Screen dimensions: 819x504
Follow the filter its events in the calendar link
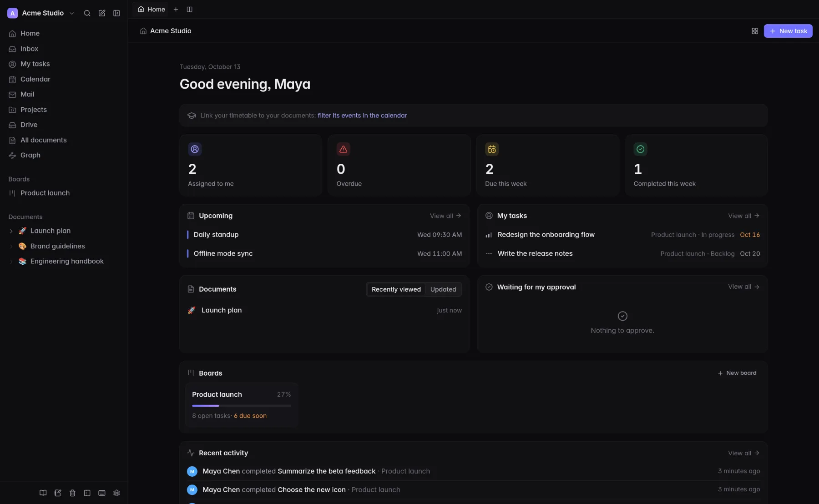click(x=362, y=116)
